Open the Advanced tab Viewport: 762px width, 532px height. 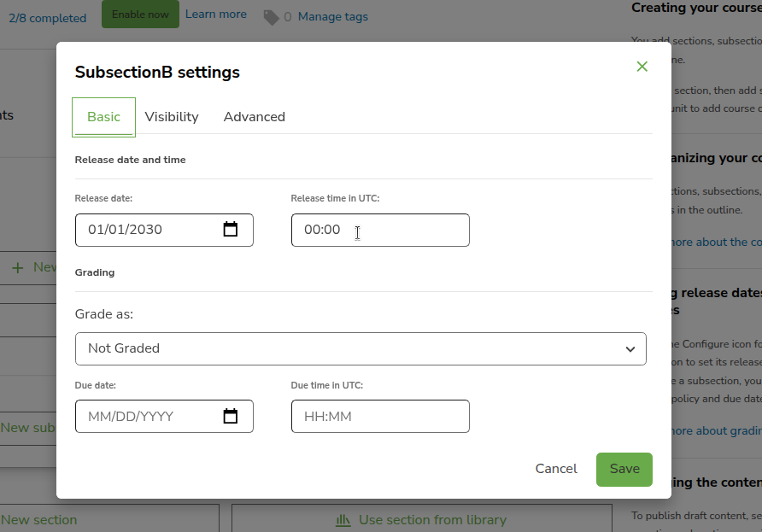[x=255, y=117]
